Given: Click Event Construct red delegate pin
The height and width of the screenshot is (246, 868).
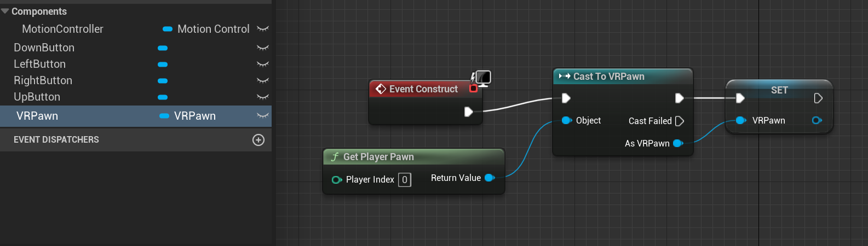Looking at the screenshot, I should tap(473, 89).
